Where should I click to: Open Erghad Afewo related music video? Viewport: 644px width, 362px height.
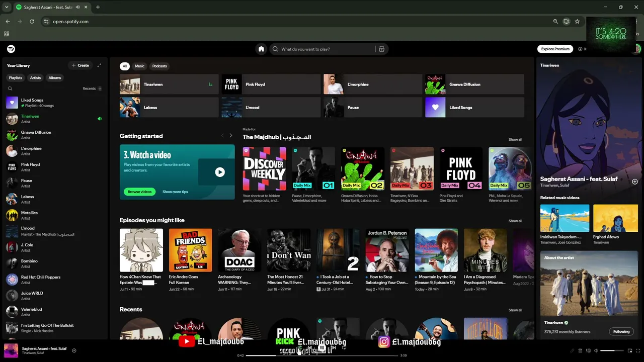pos(615,224)
